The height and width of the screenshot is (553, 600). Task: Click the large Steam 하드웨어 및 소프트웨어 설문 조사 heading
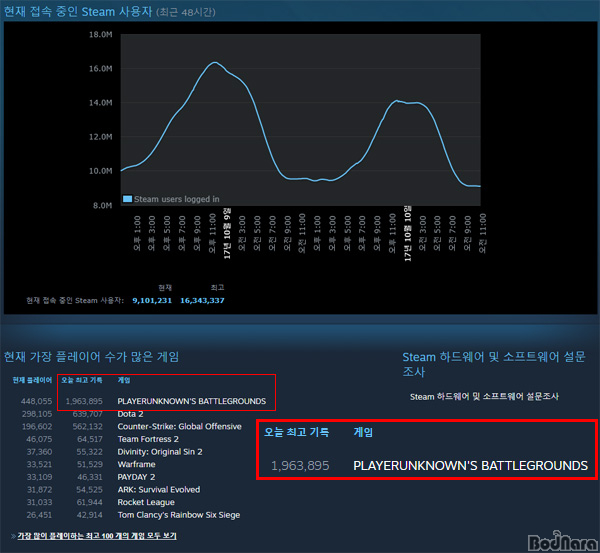494,364
